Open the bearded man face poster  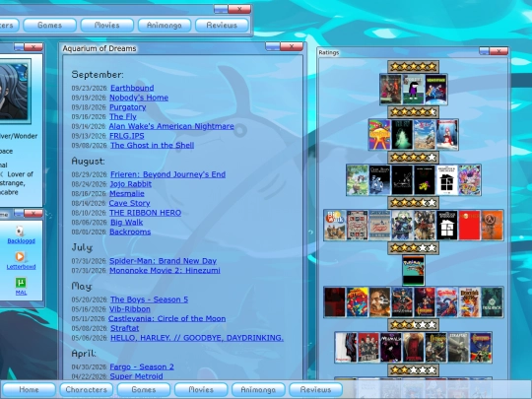click(379, 302)
